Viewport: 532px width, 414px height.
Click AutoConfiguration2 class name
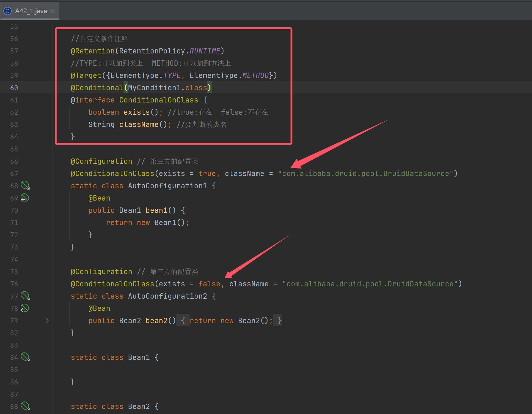coord(167,296)
